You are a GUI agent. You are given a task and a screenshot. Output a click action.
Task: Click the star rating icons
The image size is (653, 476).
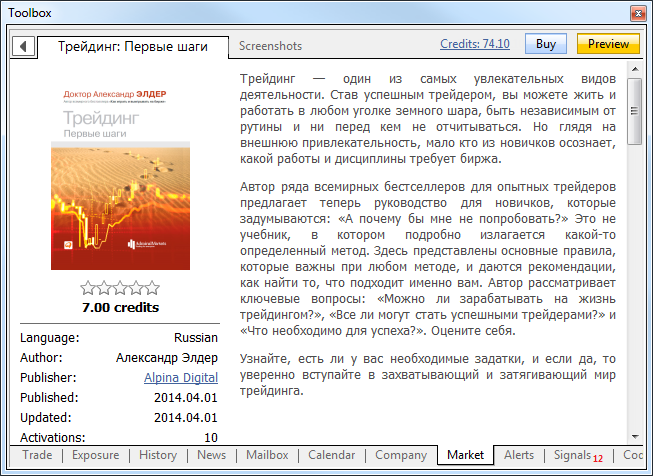(120, 289)
